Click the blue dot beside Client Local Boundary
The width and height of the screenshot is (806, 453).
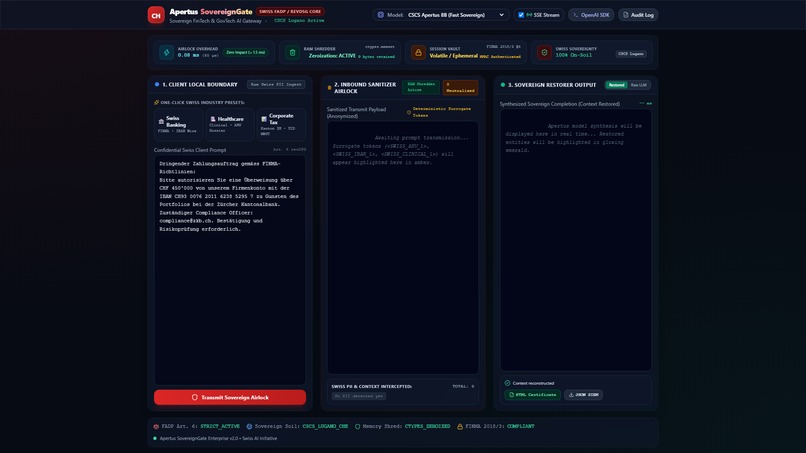click(x=157, y=84)
